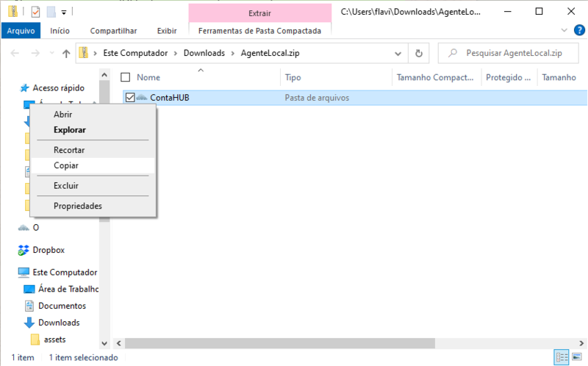Click AgenteLocal.zip in the address path
This screenshot has width=588, height=366.
tap(270, 53)
